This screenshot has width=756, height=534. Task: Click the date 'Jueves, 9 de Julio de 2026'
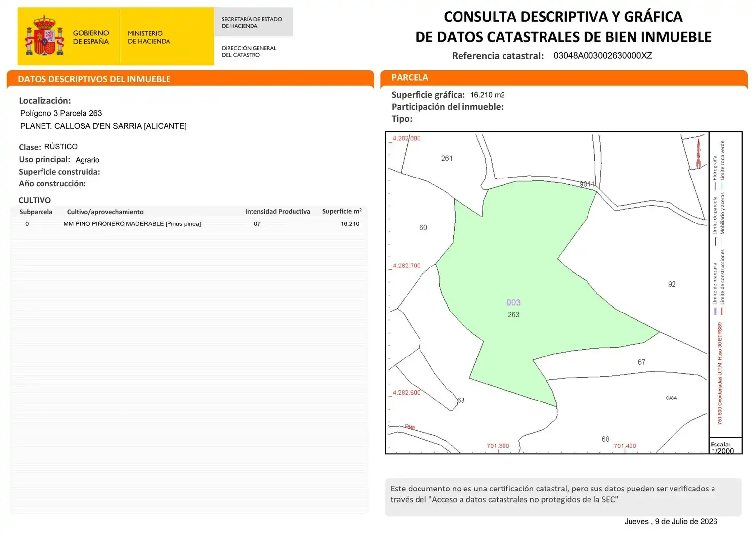tap(671, 521)
